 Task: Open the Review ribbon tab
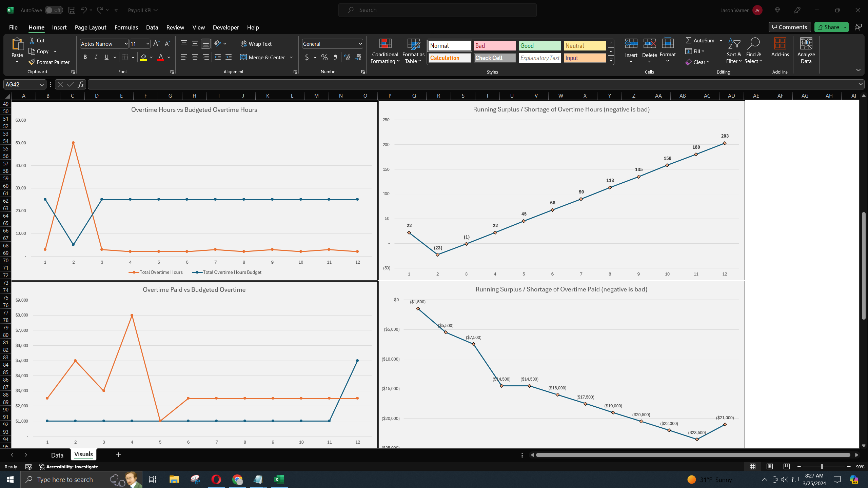[175, 27]
